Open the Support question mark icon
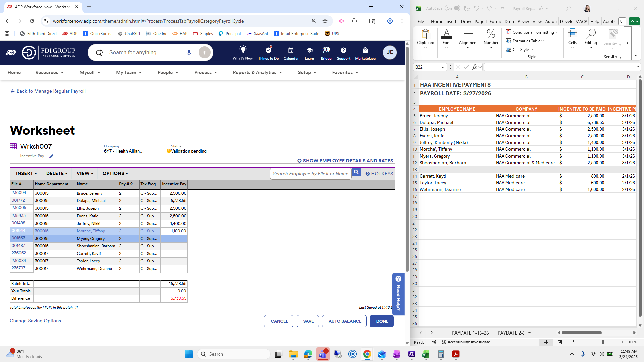The height and width of the screenshot is (362, 644). coord(343,50)
